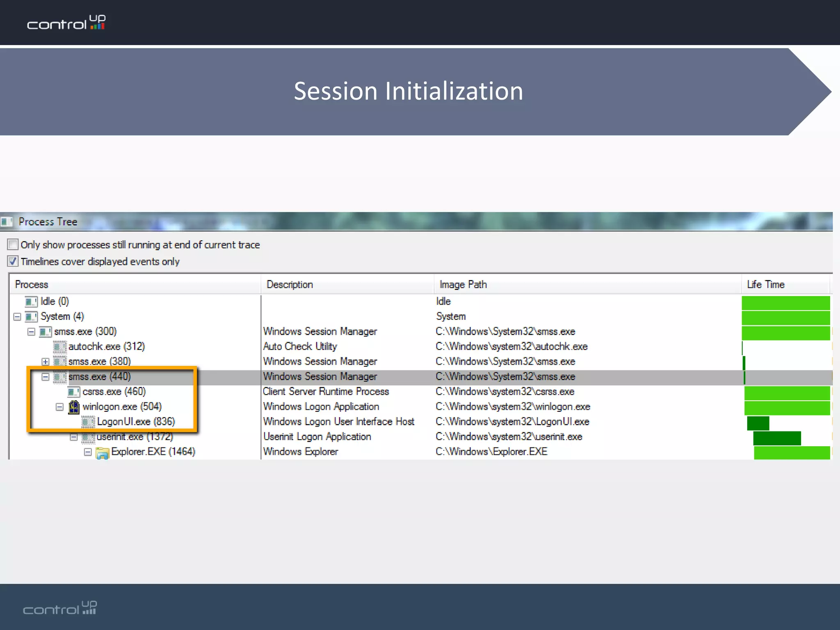840x630 pixels.
Task: Click the autochk.exe (312) process icon
Action: pyautogui.click(x=59, y=347)
